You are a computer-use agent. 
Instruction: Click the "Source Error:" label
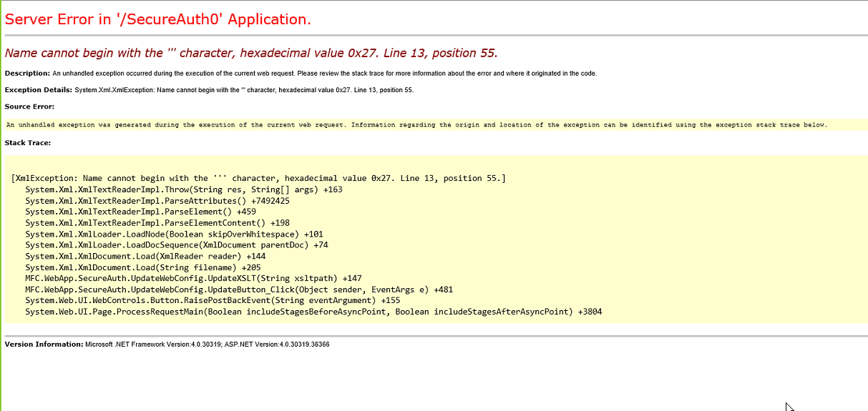(x=29, y=107)
